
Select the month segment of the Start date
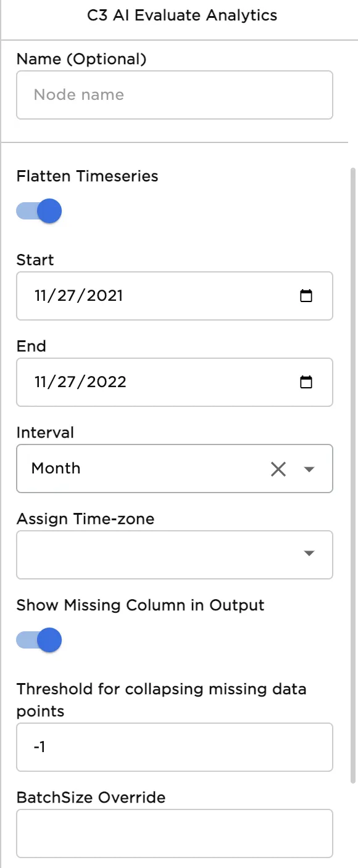[41, 296]
